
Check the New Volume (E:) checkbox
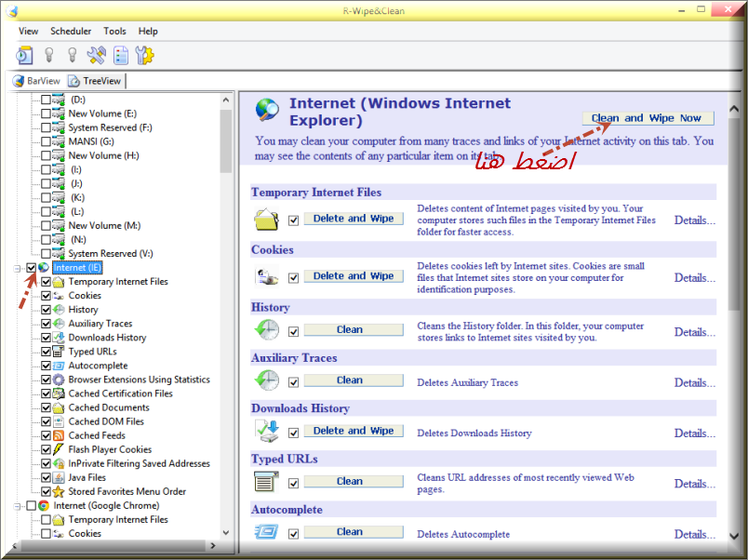pyautogui.click(x=46, y=113)
